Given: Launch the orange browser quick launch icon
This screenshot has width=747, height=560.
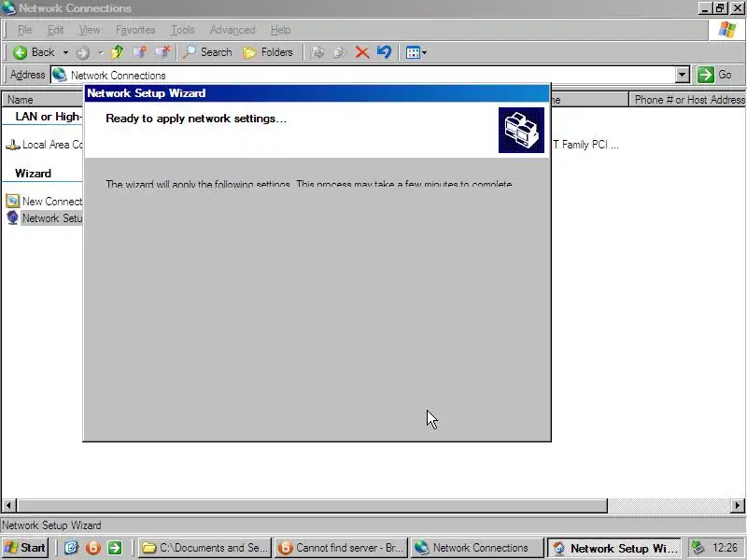Looking at the screenshot, I should coord(93,548).
